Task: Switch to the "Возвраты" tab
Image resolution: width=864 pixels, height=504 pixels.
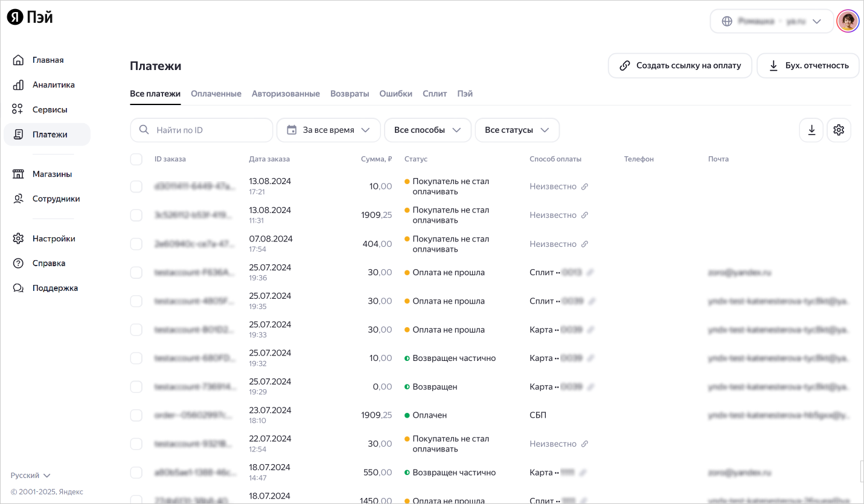Action: pyautogui.click(x=350, y=94)
